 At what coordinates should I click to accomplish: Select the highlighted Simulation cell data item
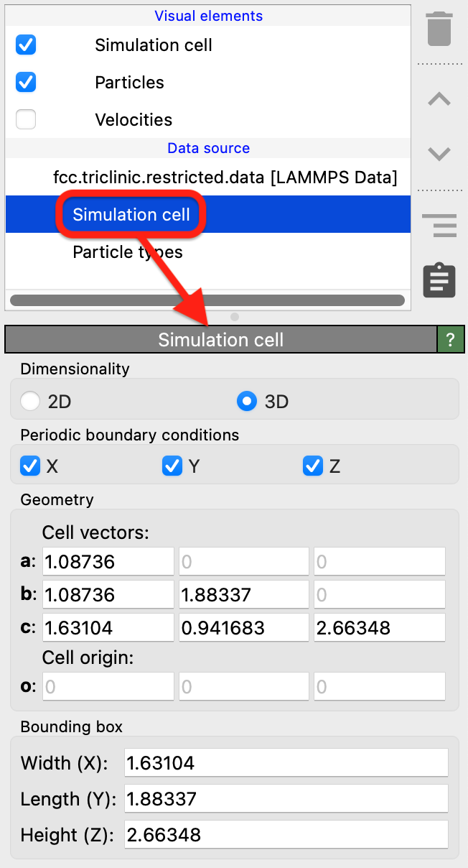(x=131, y=215)
